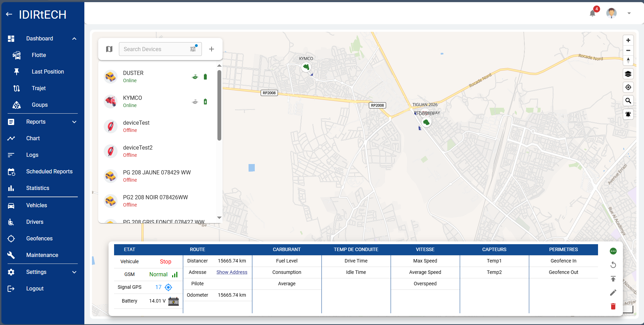Select Trajet in the sidebar menu

click(x=39, y=88)
